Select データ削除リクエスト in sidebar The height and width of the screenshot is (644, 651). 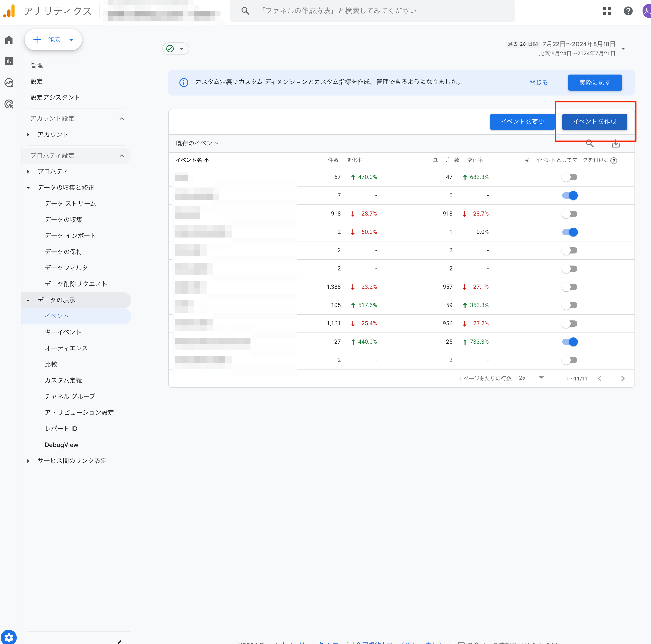click(76, 284)
